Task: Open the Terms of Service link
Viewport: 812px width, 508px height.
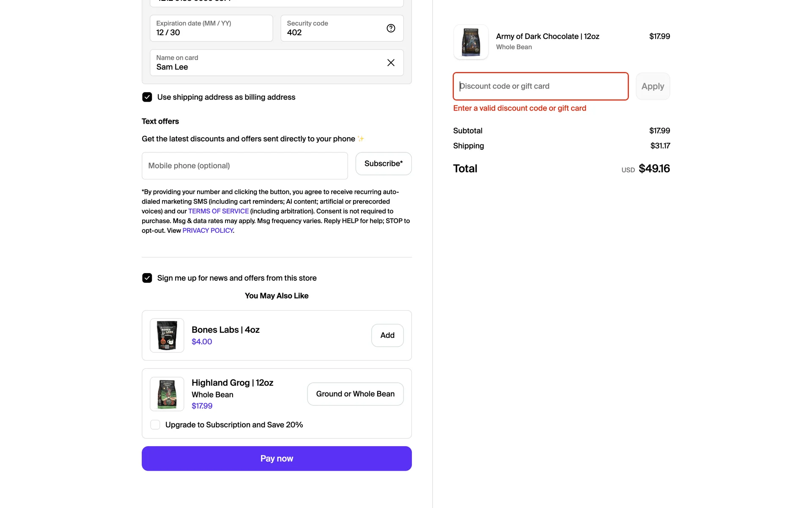Action: pyautogui.click(x=218, y=211)
